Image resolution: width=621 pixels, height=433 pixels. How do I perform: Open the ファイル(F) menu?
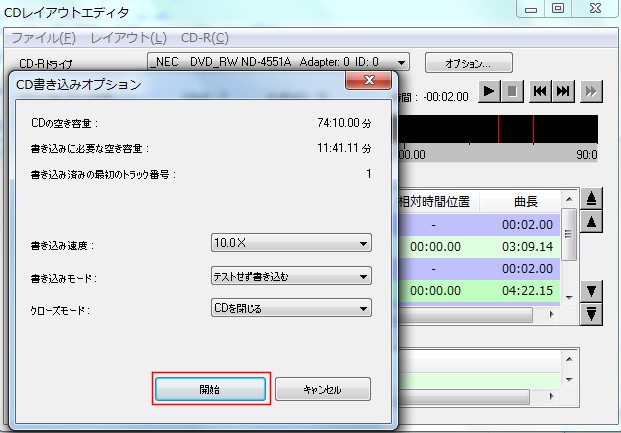point(43,38)
